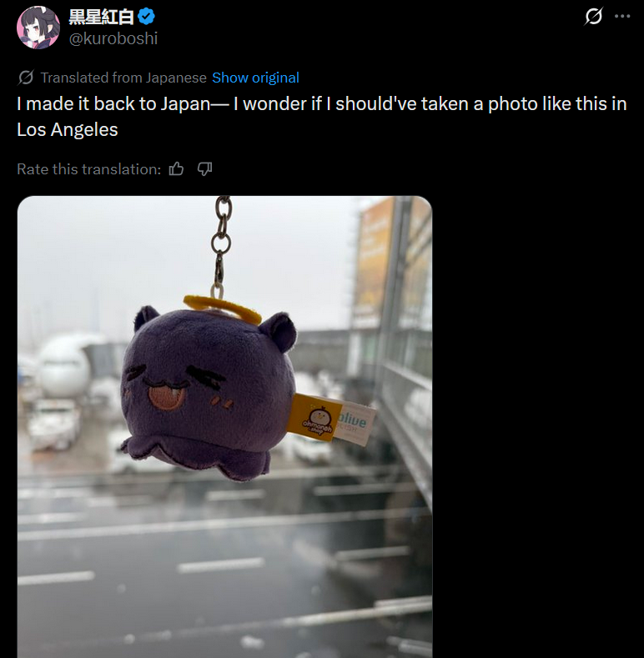
Task: Click the Translated from Japanese label
Action: (123, 78)
